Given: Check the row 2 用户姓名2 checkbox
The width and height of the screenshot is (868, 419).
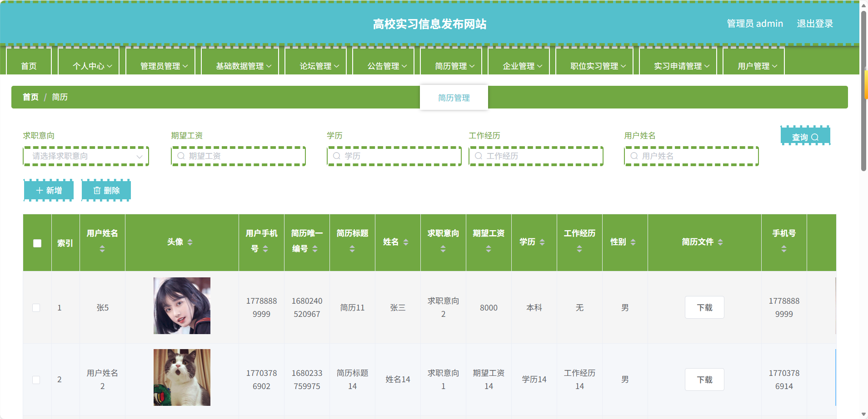Looking at the screenshot, I should 36,380.
